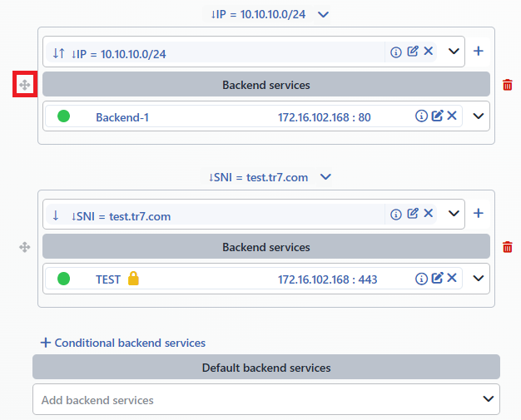
Task: Click green status dot of TEST
Action: tap(63, 279)
